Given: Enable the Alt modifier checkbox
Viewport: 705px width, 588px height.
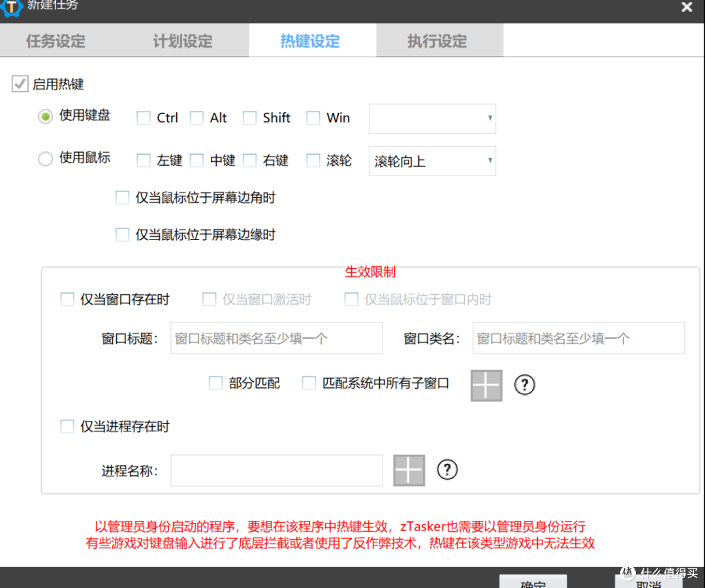Looking at the screenshot, I should pyautogui.click(x=196, y=117).
